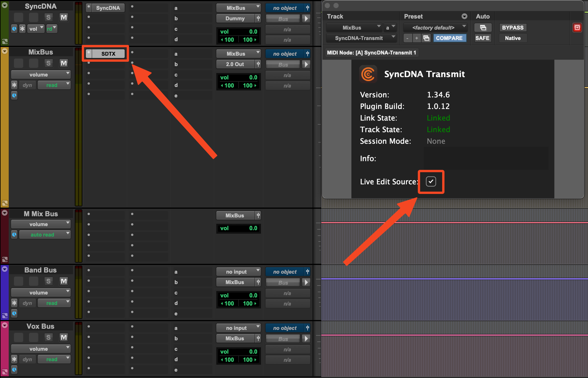Viewport: 588px width, 378px height.
Task: Toggle the Live Edit Source checkbox
Action: pyautogui.click(x=431, y=181)
